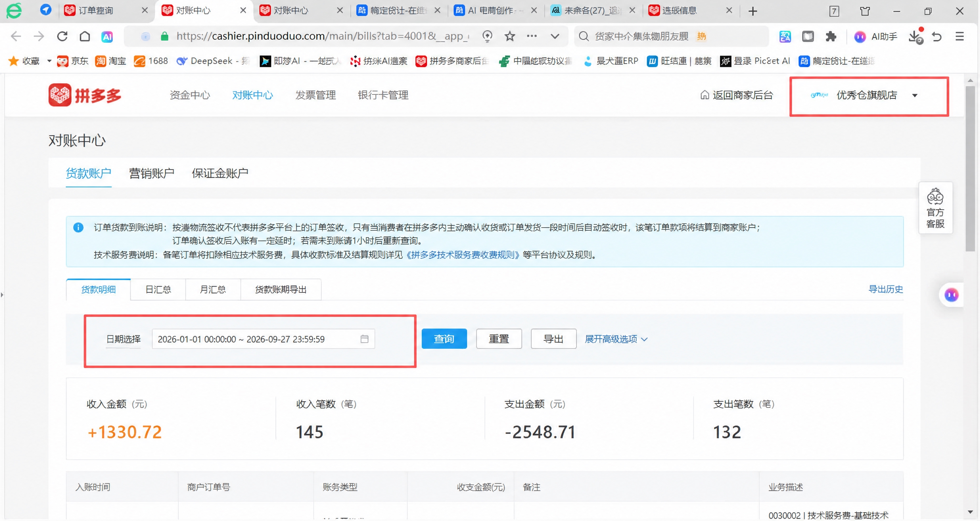The height and width of the screenshot is (521, 980).
Task: Open the 收藏 bookmarks dropdown arrow
Action: coord(49,61)
